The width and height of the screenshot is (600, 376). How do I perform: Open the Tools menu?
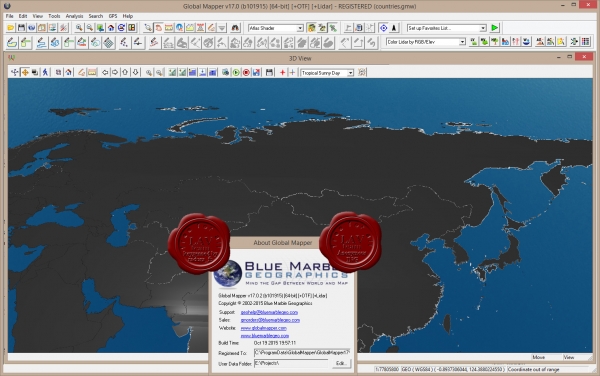[x=54, y=16]
